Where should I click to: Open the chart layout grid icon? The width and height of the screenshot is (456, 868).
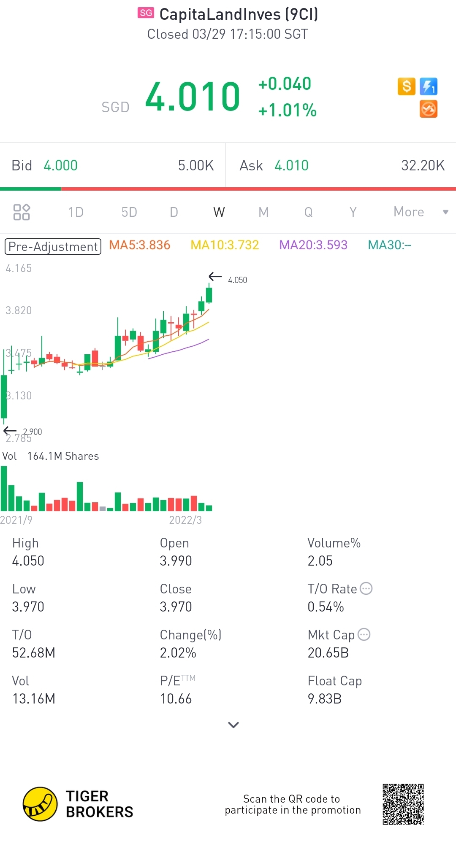tap(22, 212)
